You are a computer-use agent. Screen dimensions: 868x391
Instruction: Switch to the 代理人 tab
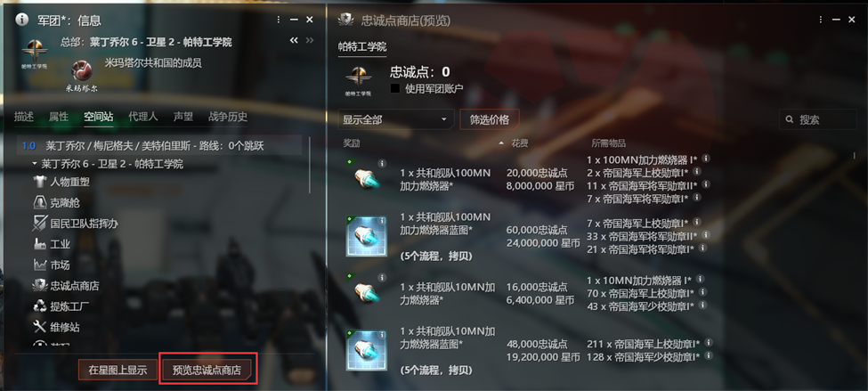click(x=142, y=117)
